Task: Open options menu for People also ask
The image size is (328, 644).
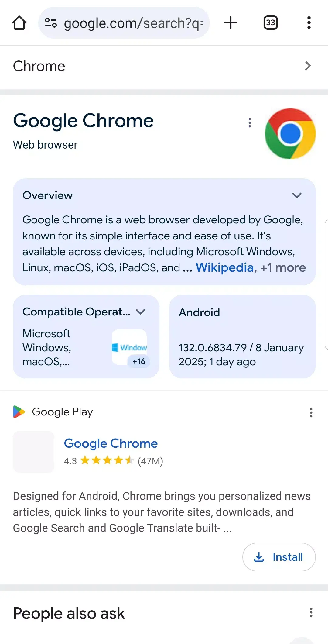Action: pos(311,613)
